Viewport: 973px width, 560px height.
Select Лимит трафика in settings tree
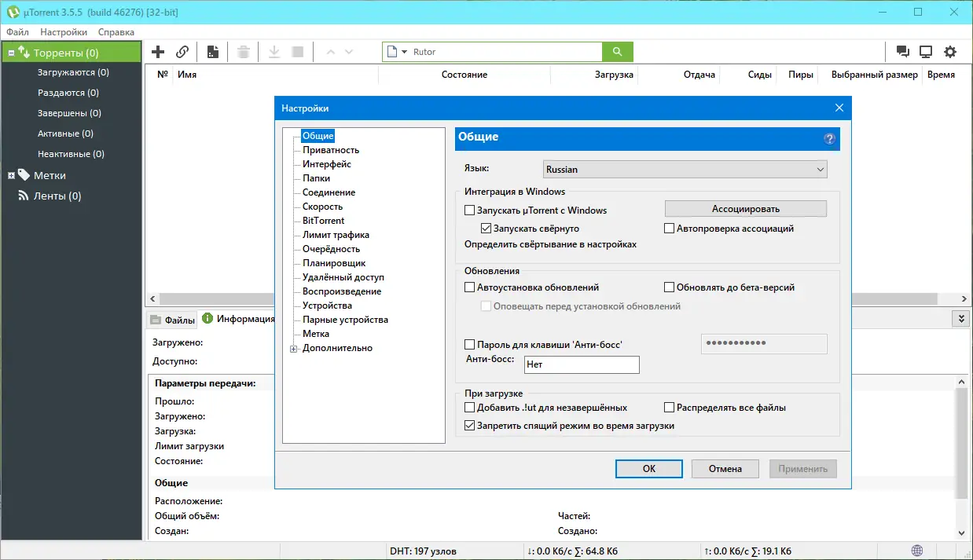(336, 235)
